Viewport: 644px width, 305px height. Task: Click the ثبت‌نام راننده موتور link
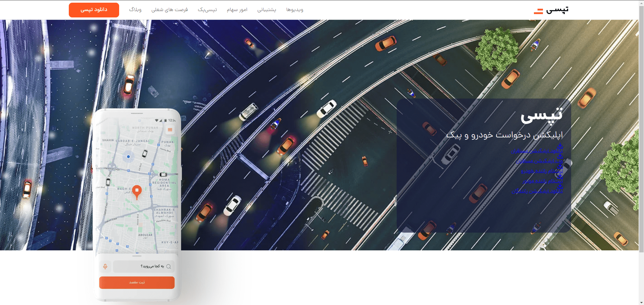pyautogui.click(x=543, y=181)
